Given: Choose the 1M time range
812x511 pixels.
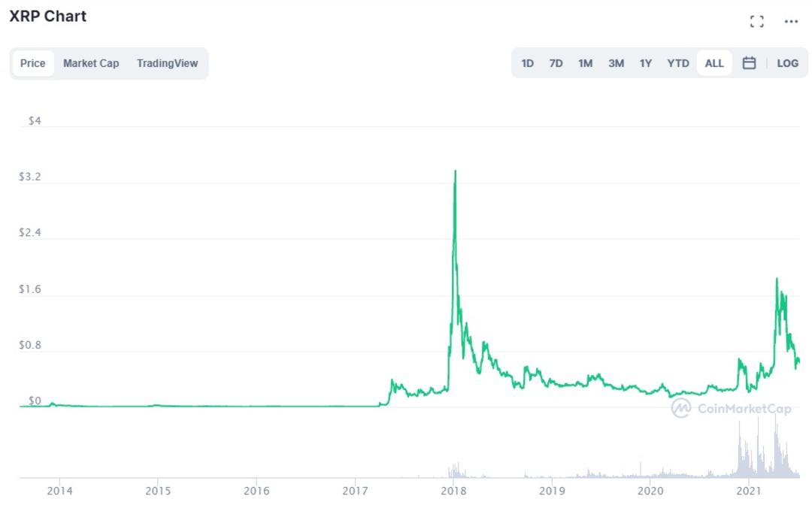Looking at the screenshot, I should (585, 63).
